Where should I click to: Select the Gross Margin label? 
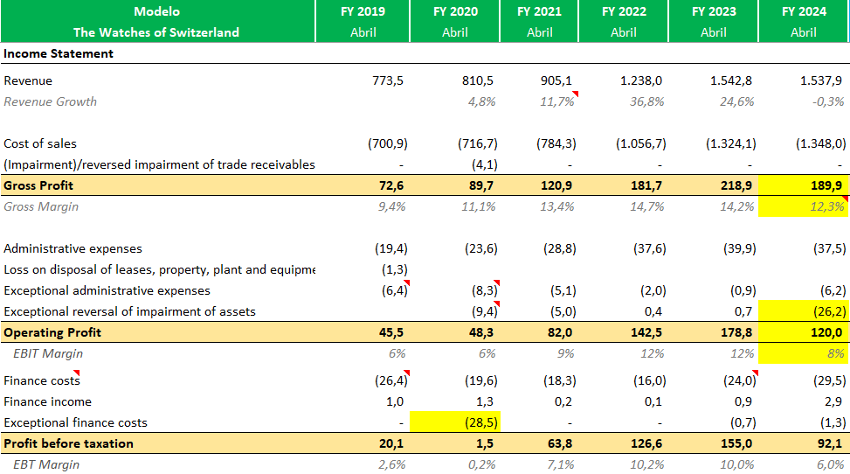point(41,207)
